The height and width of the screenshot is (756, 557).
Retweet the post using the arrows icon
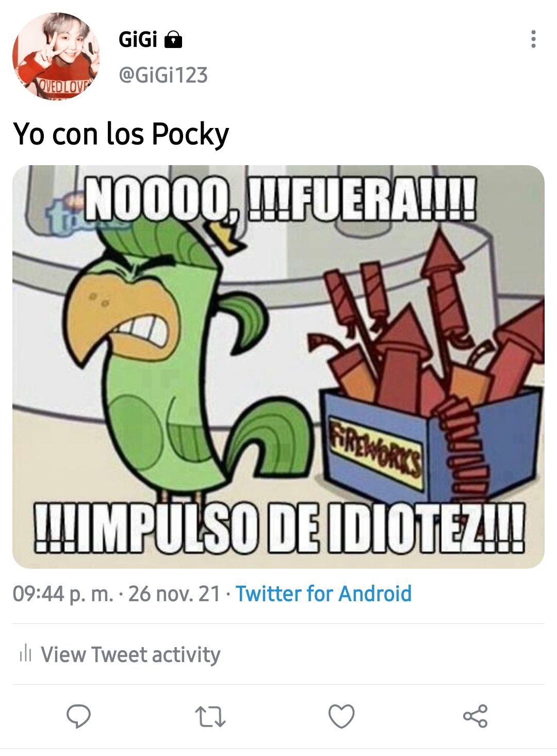(x=210, y=717)
